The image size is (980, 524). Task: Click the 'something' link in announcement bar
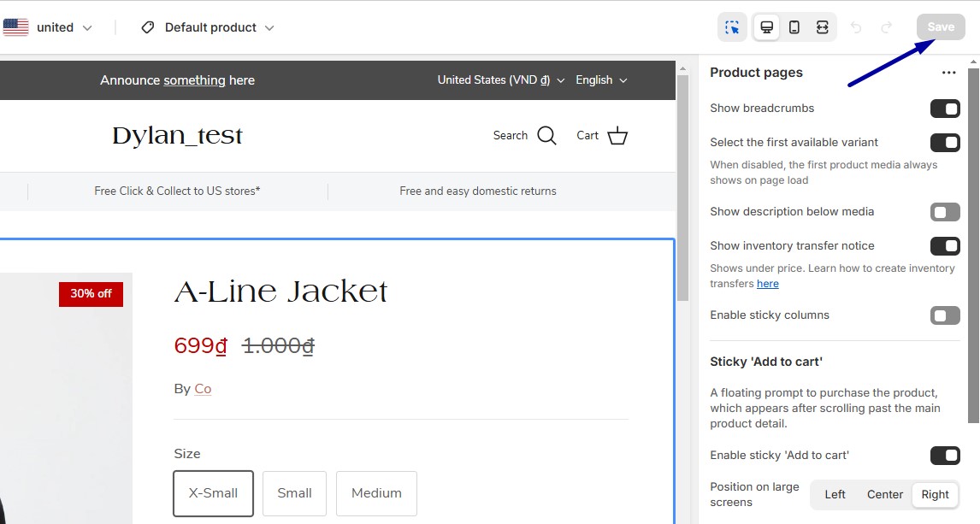pyautogui.click(x=194, y=80)
